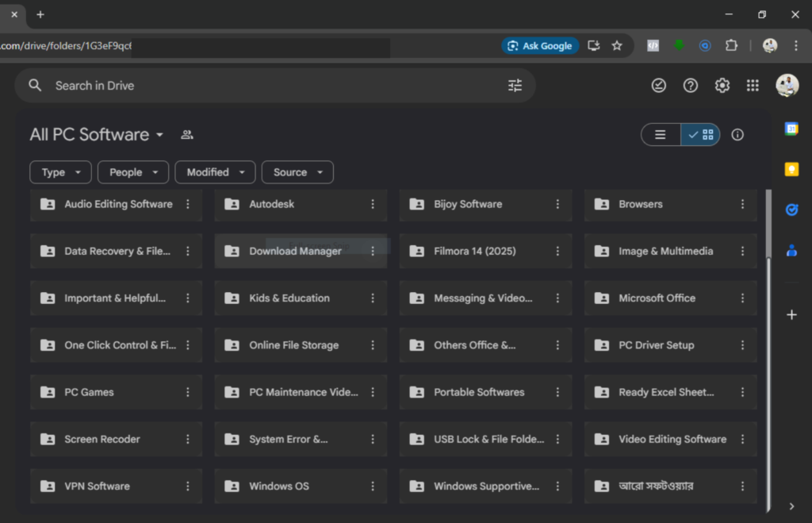Open the Modified filter dropdown
Screen dimensions: 812x523
pyautogui.click(x=215, y=172)
